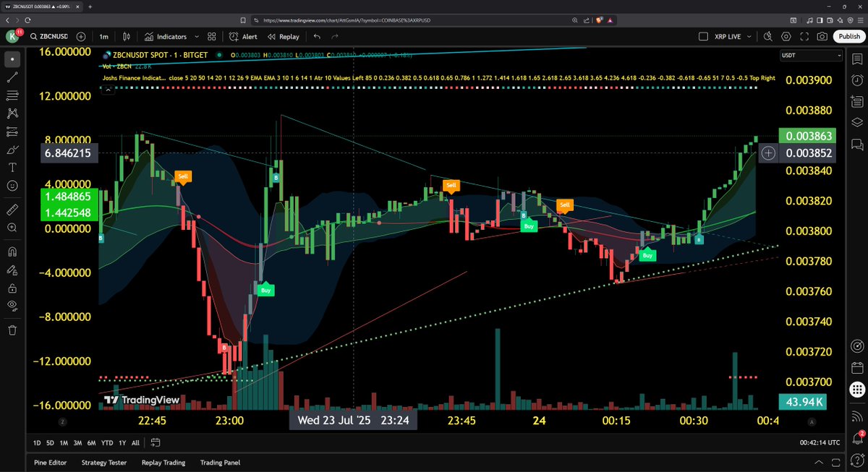The image size is (868, 472).
Task: Open the watchlist panel in right sidebar
Action: coord(856,58)
